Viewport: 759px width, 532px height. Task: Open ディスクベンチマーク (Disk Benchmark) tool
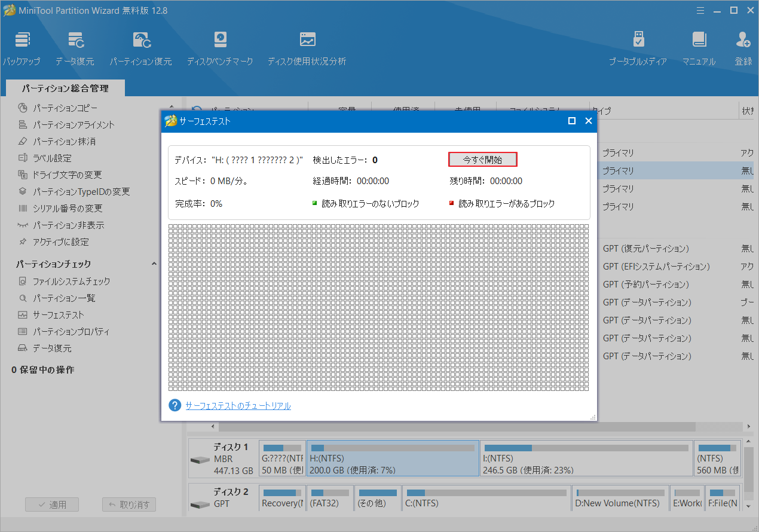pyautogui.click(x=220, y=48)
